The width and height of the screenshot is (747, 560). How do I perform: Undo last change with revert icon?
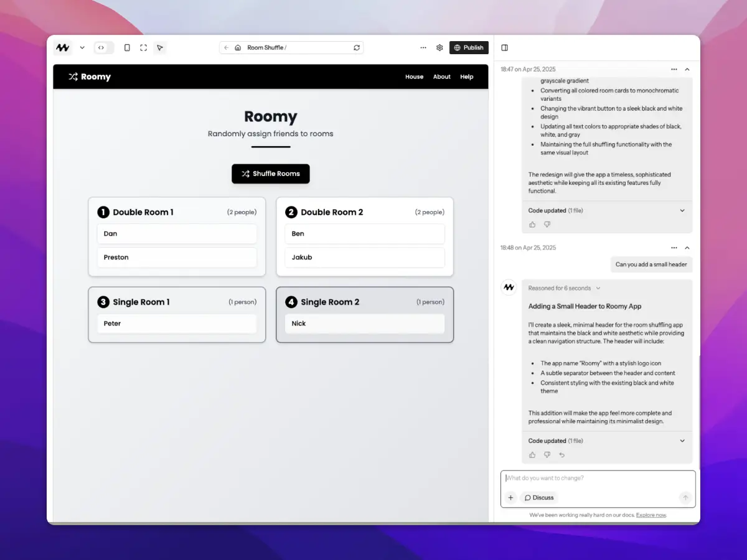pos(562,455)
